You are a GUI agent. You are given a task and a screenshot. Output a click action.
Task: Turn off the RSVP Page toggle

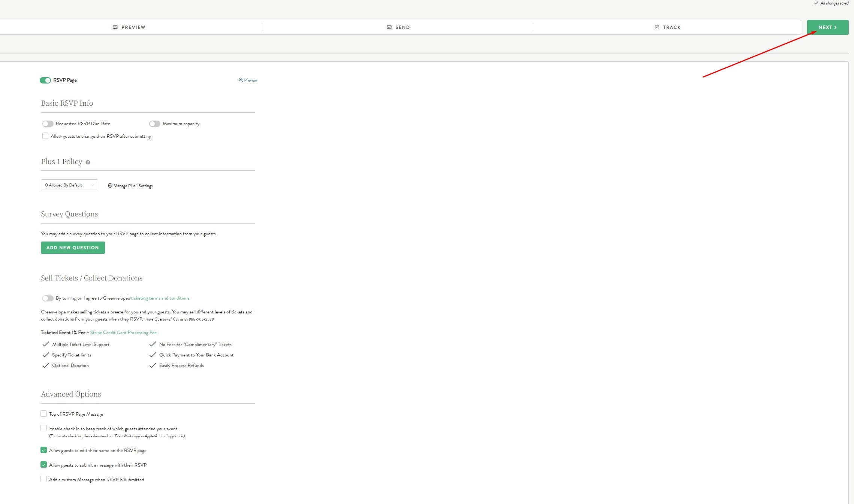pos(45,80)
